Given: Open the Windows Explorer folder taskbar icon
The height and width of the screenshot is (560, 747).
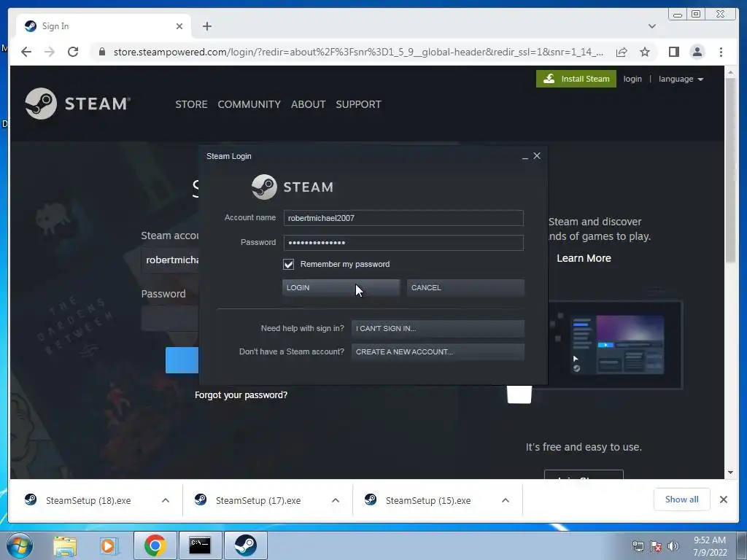Looking at the screenshot, I should point(65,545).
